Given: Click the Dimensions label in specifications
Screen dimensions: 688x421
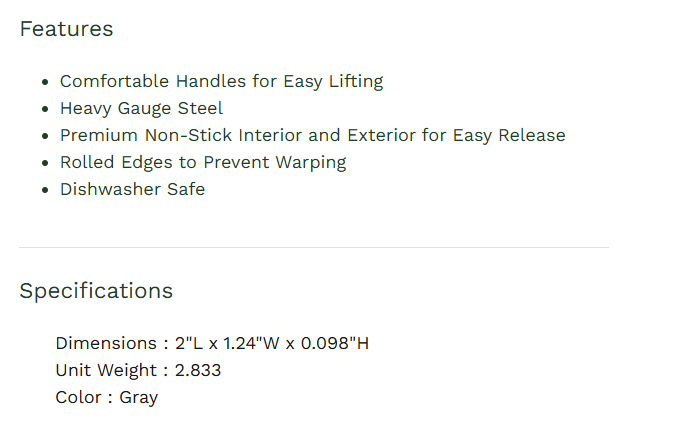Looking at the screenshot, I should pos(106,343).
